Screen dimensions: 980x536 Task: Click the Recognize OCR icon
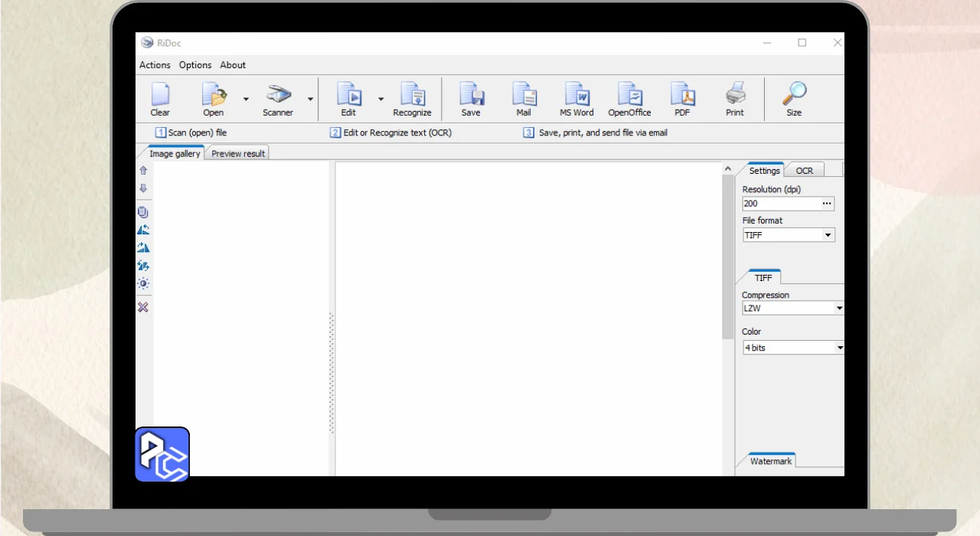click(x=412, y=100)
